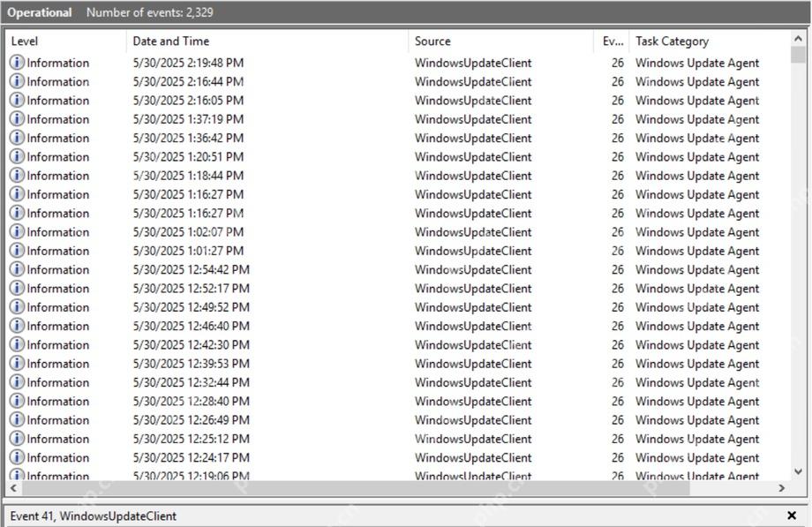Click the vertical scrollbar's up arrow
Image resolution: width=812 pixels, height=527 pixels.
coord(798,39)
